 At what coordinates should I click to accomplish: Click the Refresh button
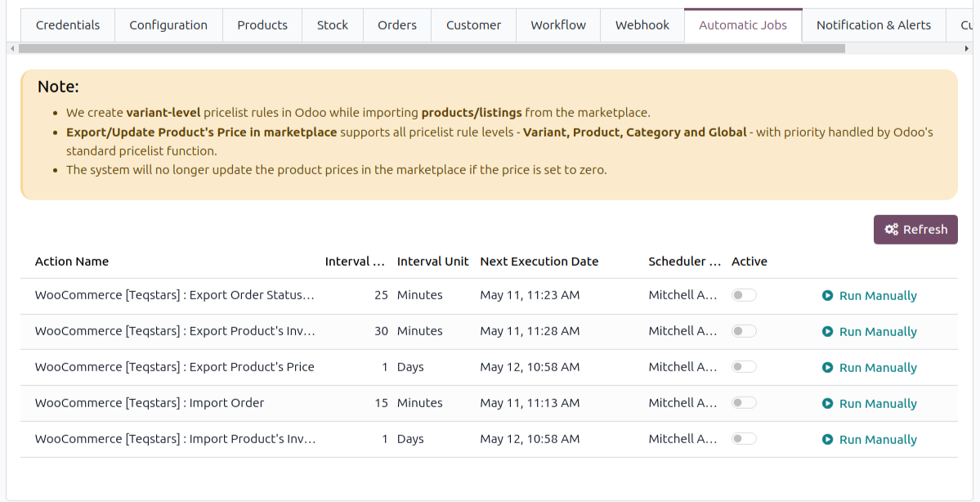tap(915, 230)
